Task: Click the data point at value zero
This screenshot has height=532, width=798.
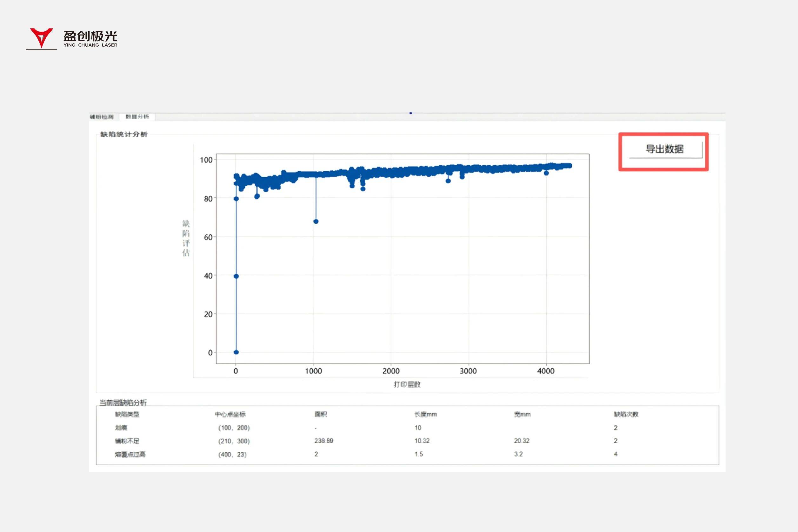Action: (236, 352)
